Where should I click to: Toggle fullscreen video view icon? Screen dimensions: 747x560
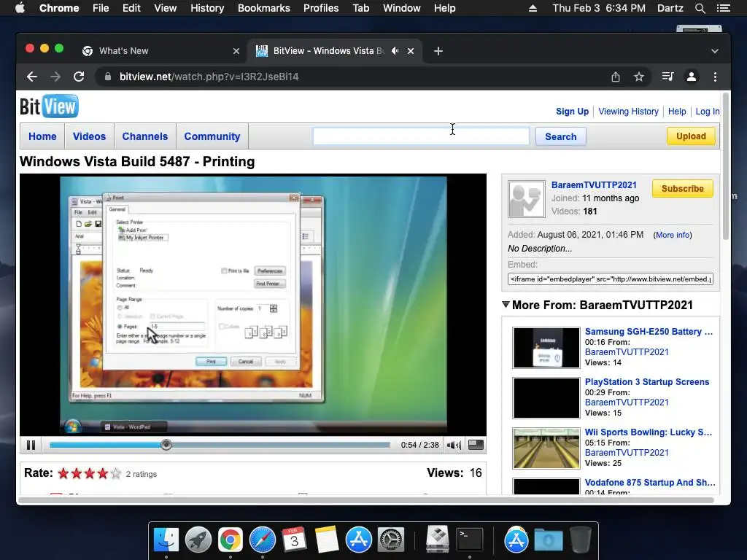click(x=476, y=445)
